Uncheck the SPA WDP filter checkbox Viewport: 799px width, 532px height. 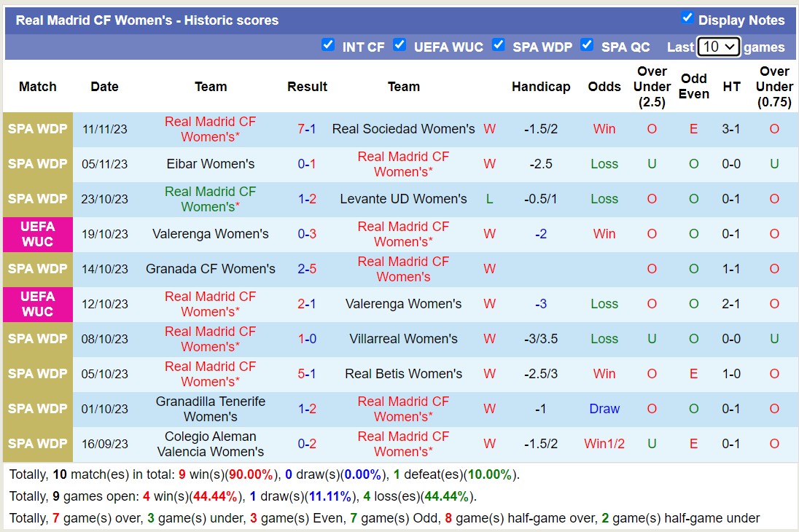pos(498,45)
